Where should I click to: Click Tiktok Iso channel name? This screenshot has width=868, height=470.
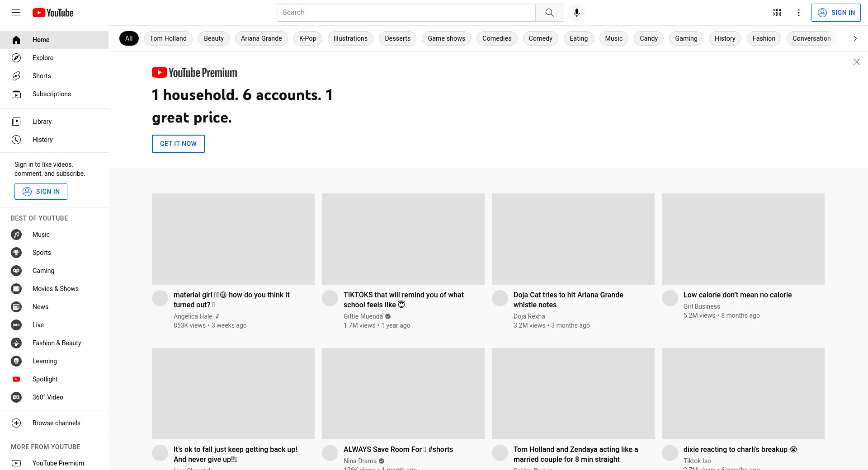pos(697,461)
